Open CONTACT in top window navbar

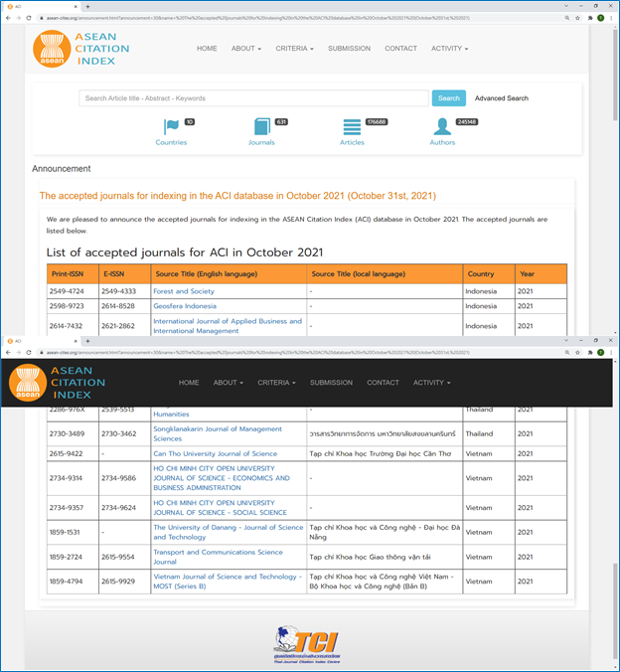[x=400, y=49]
